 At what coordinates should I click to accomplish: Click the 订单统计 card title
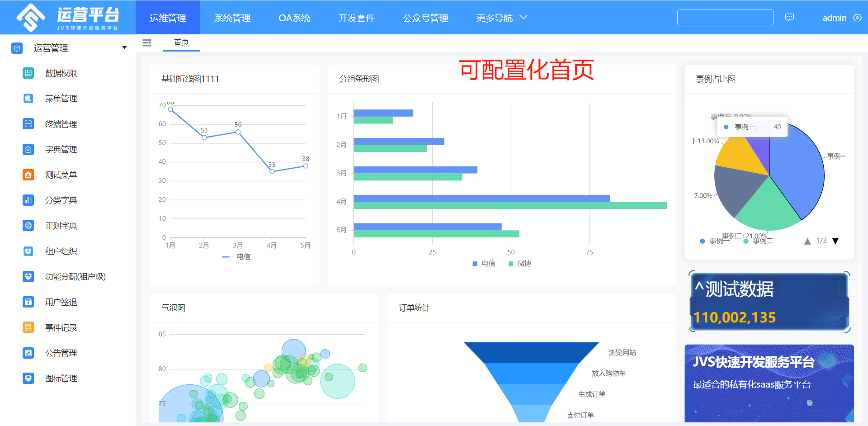(414, 308)
